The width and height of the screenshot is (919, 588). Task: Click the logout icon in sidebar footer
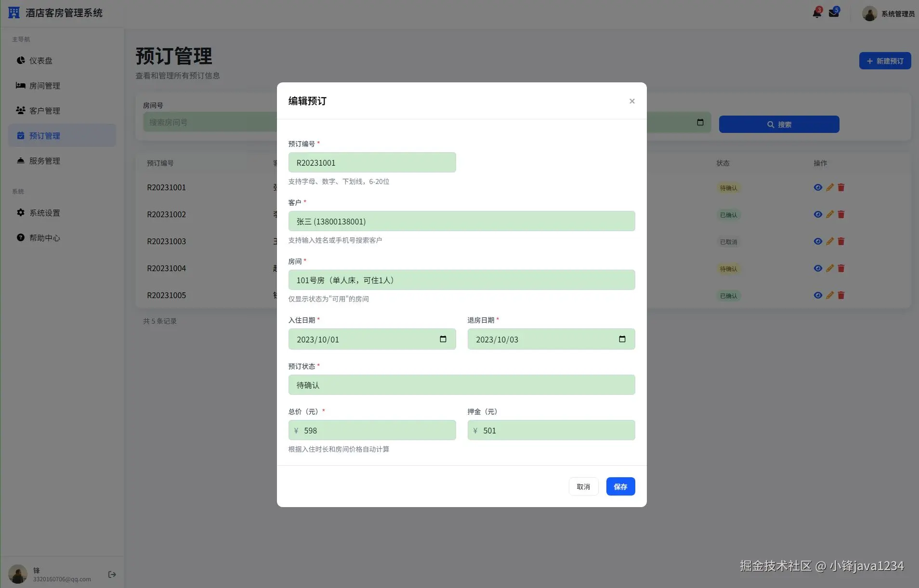112,574
